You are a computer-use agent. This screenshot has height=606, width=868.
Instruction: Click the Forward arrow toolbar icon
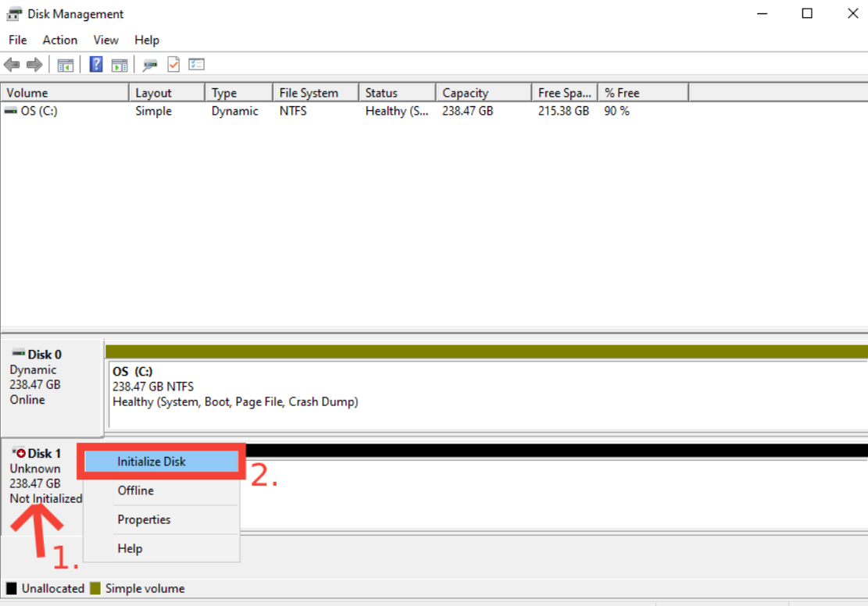click(34, 65)
